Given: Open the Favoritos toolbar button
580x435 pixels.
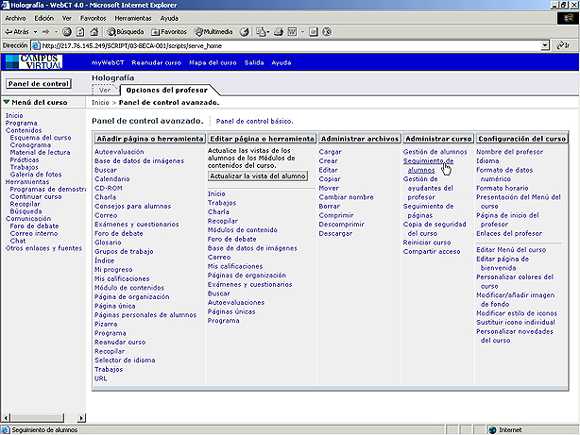Looking at the screenshot, I should click(169, 32).
